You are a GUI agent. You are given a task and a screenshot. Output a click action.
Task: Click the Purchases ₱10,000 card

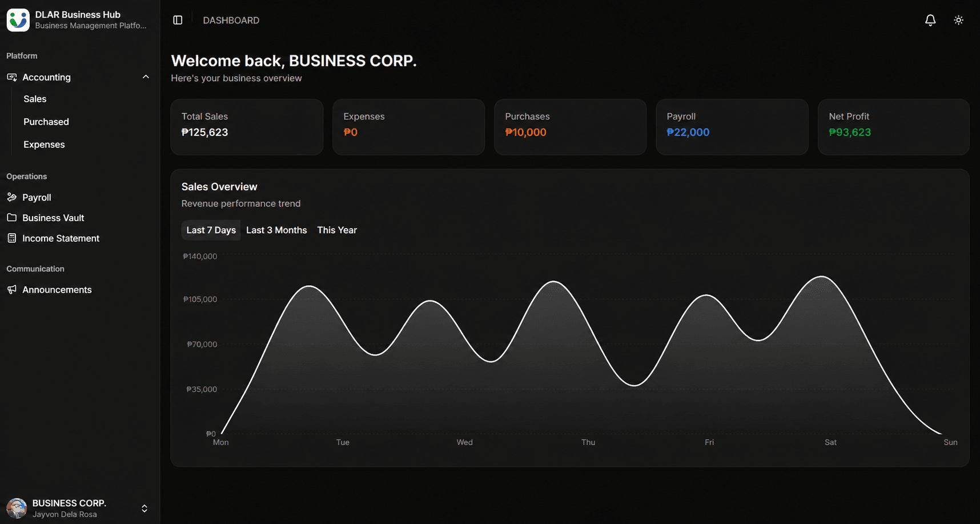point(570,127)
